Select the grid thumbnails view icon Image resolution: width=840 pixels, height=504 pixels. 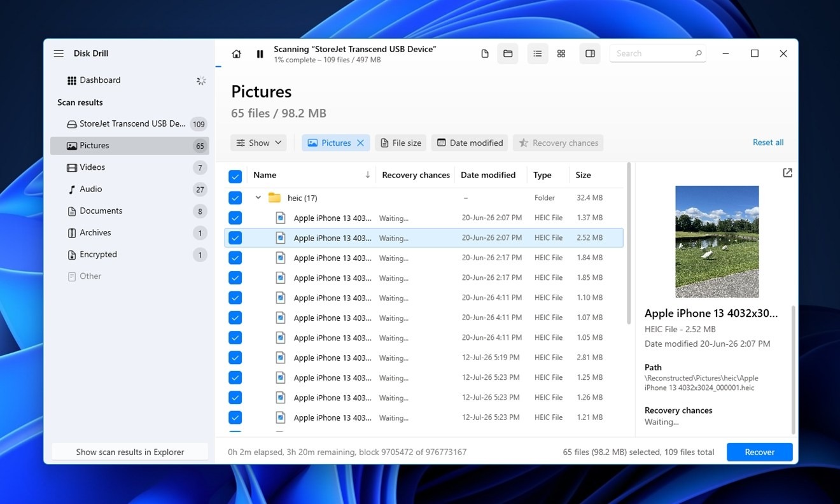coord(561,54)
